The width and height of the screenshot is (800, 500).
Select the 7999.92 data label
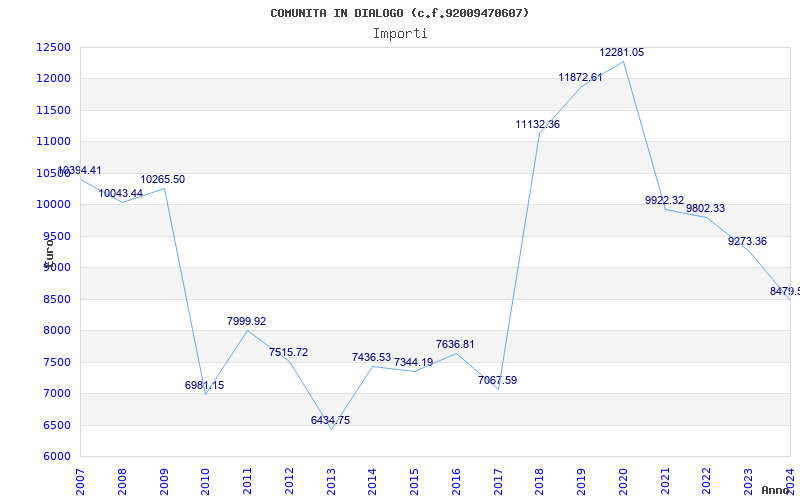point(246,321)
